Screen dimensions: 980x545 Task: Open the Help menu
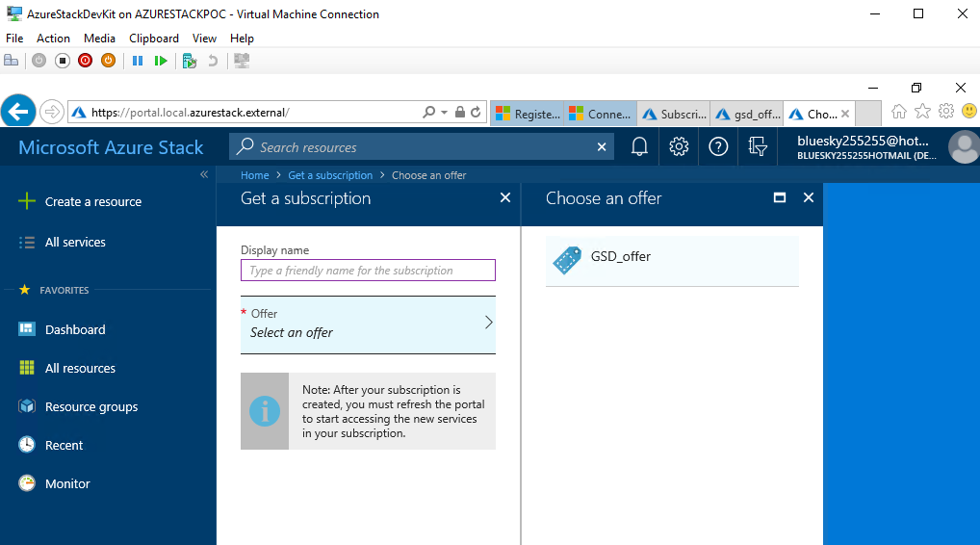242,39
